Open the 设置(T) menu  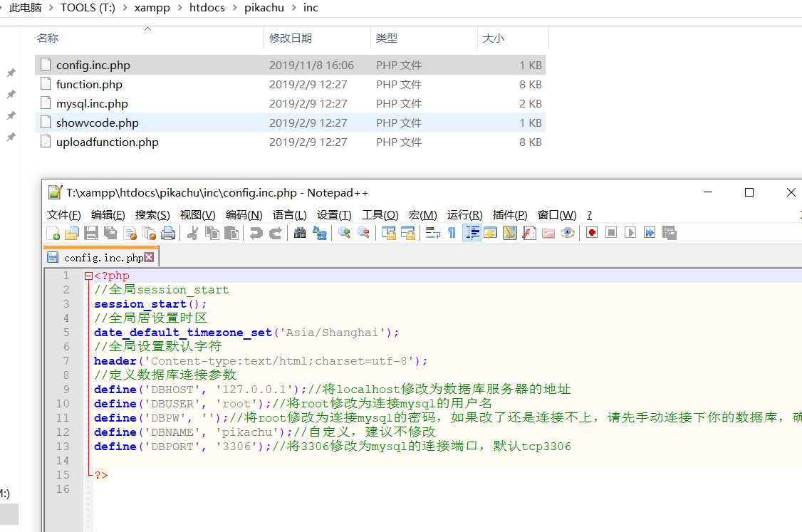coord(334,215)
